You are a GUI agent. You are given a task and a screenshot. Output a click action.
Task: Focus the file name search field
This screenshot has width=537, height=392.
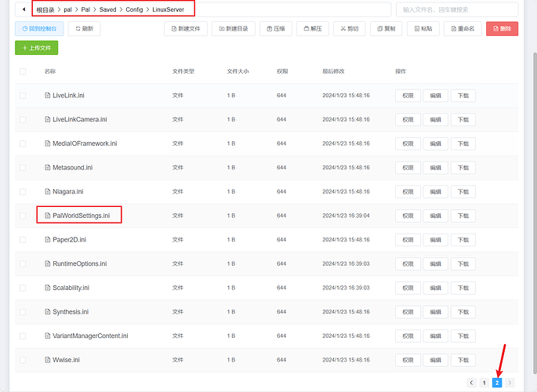[x=457, y=9]
